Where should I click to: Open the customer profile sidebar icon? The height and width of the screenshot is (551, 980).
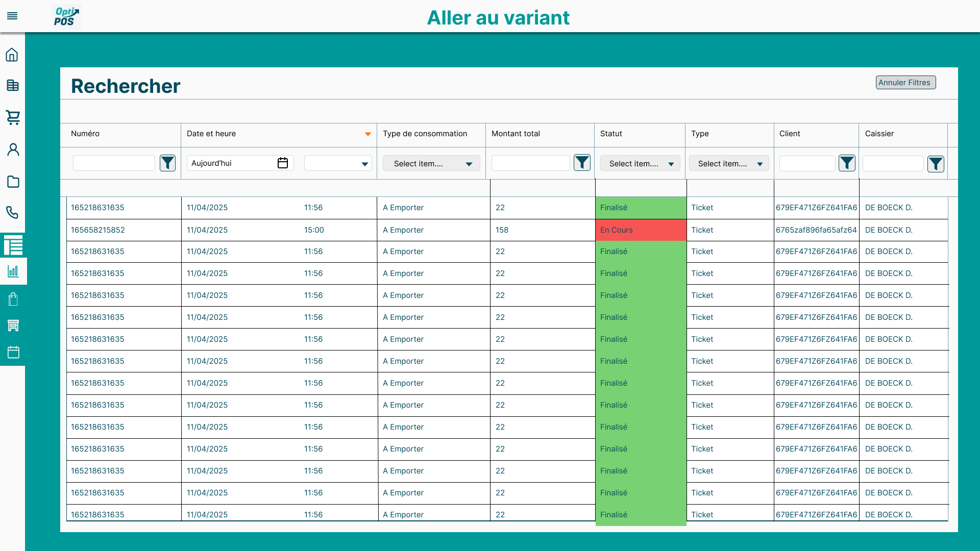coord(13,149)
